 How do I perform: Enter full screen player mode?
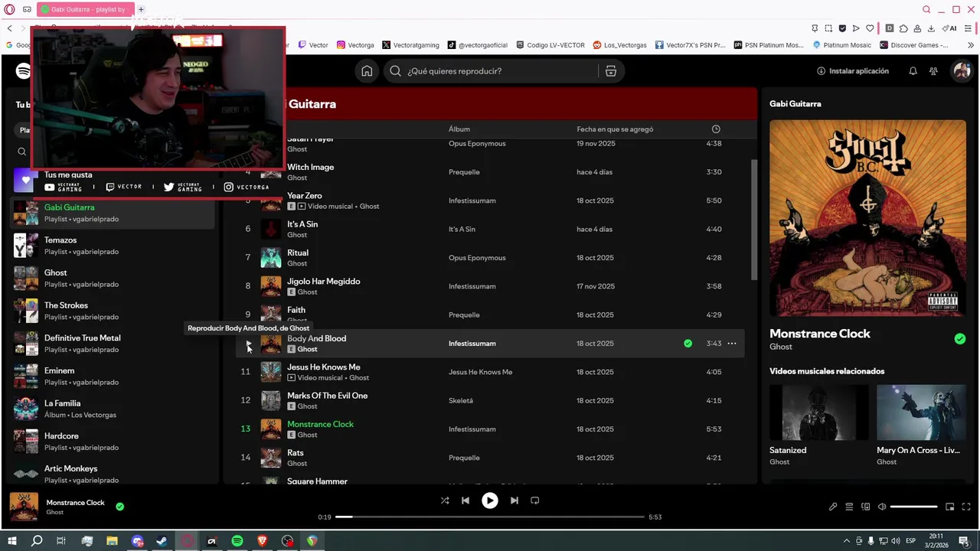[x=966, y=507]
